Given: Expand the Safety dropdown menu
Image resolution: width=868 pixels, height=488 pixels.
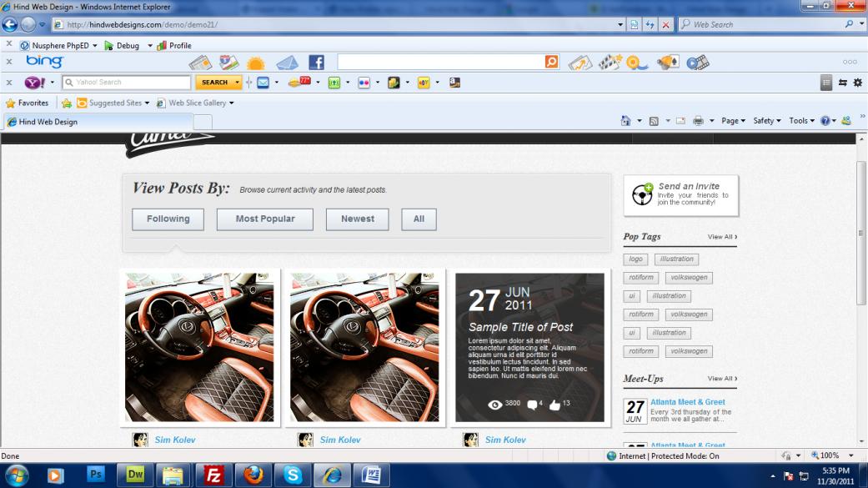Looking at the screenshot, I should tap(766, 121).
